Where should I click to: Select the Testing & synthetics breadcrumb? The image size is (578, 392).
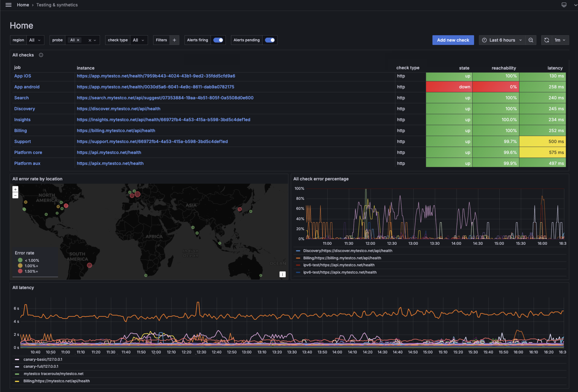(x=57, y=5)
